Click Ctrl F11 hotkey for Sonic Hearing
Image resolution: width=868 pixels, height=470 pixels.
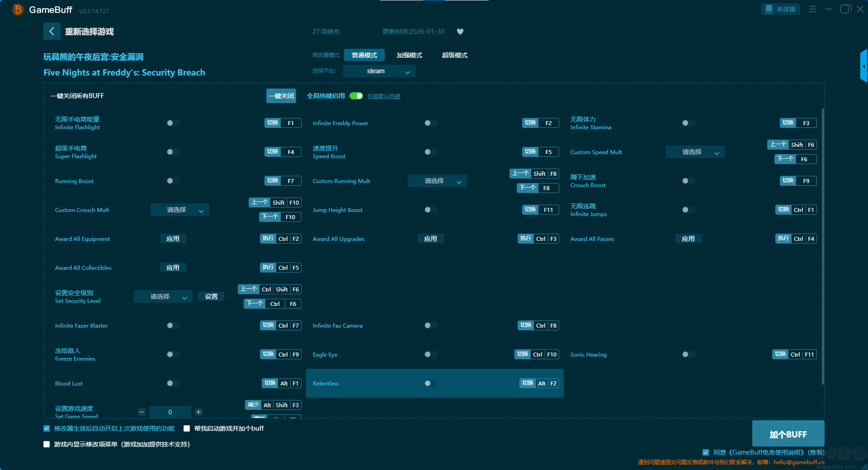(794, 354)
